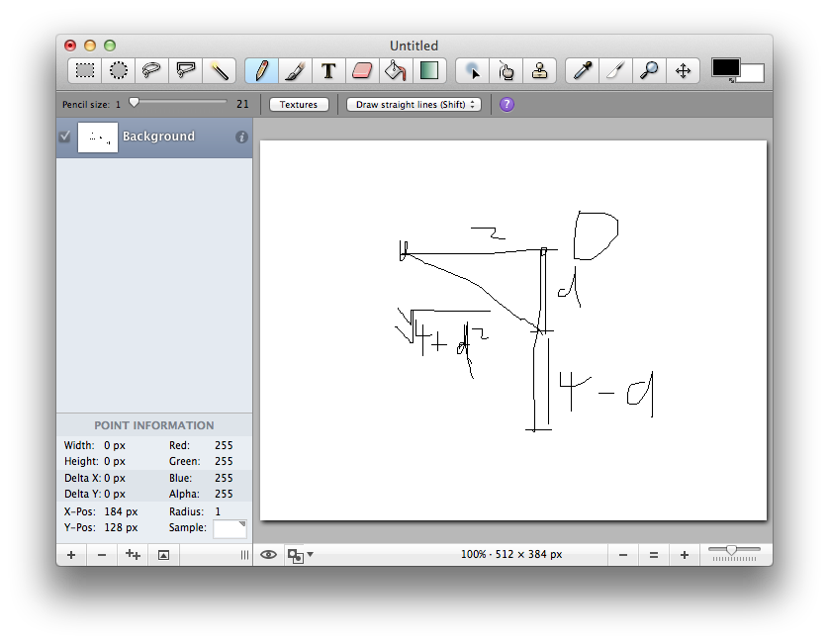
Task: Select the Paint Bucket fill tool
Action: 396,70
